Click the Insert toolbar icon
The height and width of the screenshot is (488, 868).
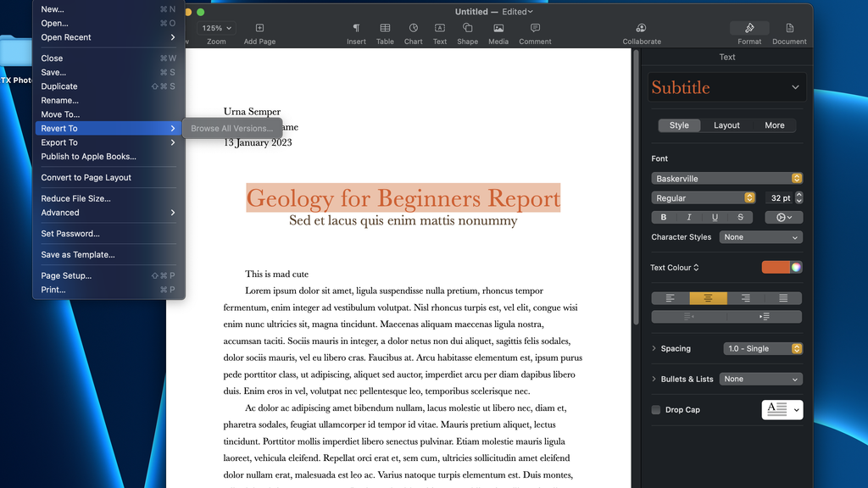356,29
